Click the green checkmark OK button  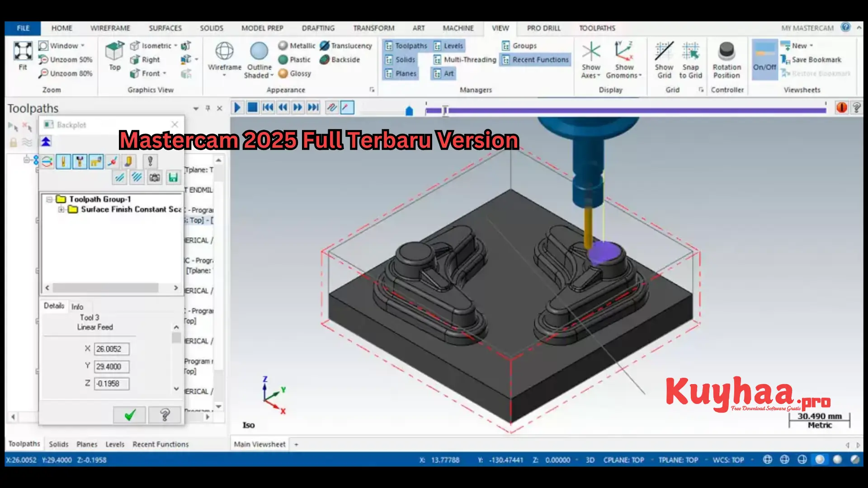coord(130,415)
